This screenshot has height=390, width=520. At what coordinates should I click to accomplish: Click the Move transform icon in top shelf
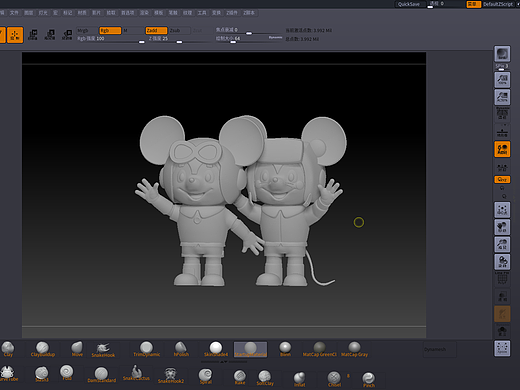(33, 35)
